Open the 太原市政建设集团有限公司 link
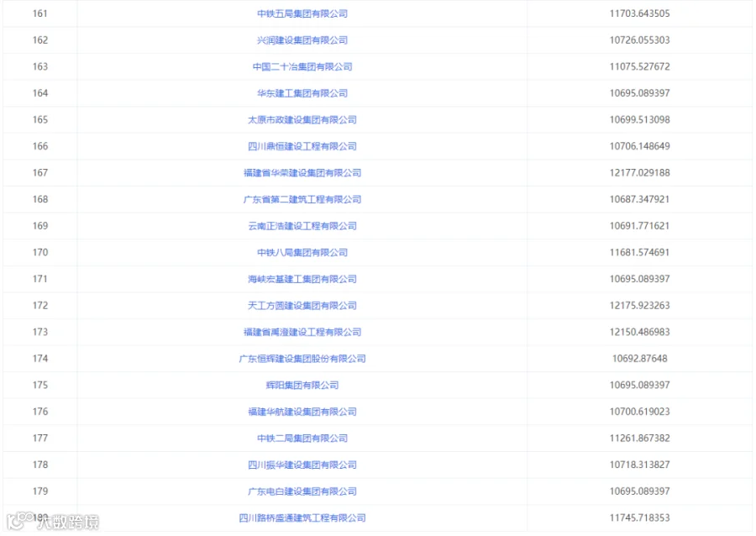This screenshot has height=536, width=756. pyautogui.click(x=302, y=119)
